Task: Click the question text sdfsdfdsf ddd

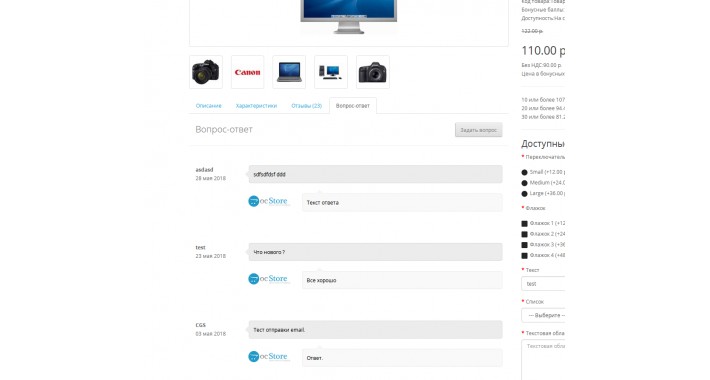Action: 269,174
